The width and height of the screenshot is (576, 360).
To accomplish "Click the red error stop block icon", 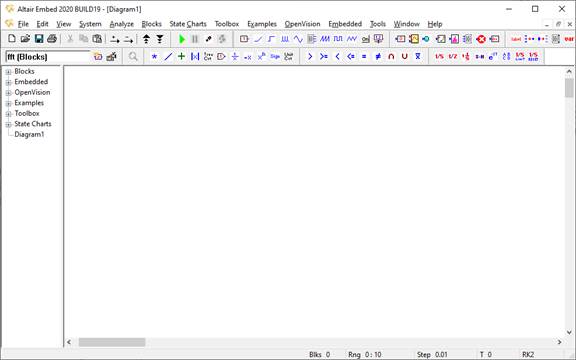I will [x=481, y=39].
